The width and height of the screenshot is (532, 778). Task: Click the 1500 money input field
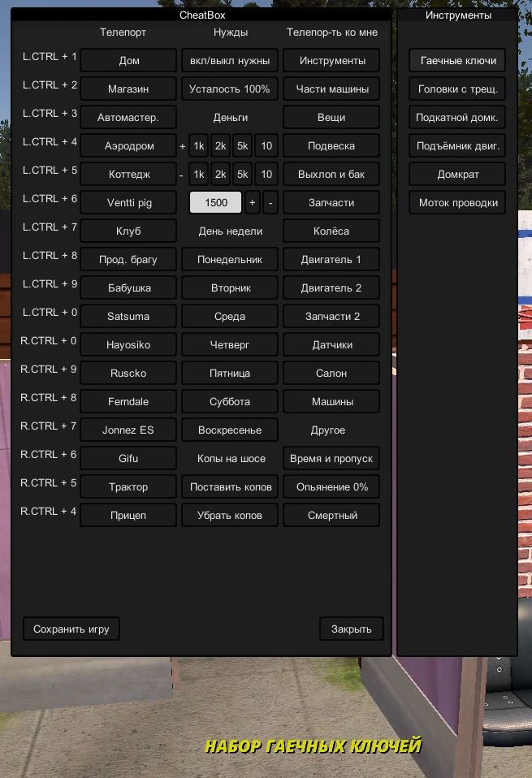[x=216, y=202]
